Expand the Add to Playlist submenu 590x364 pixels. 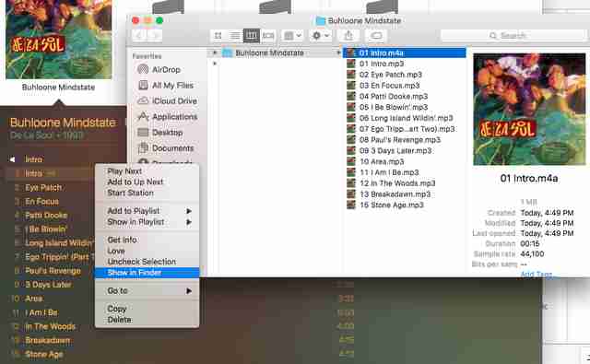coord(147,211)
